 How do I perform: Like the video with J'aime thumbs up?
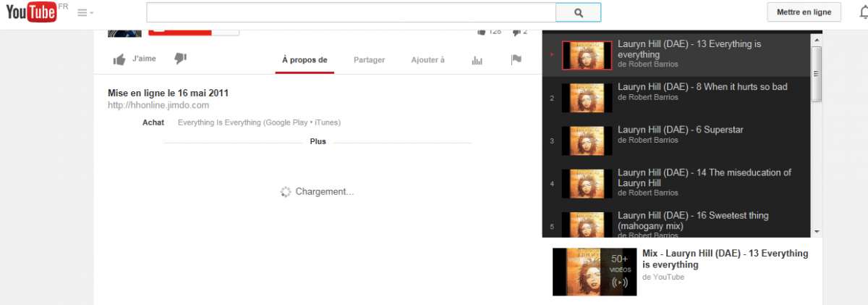[135, 59]
